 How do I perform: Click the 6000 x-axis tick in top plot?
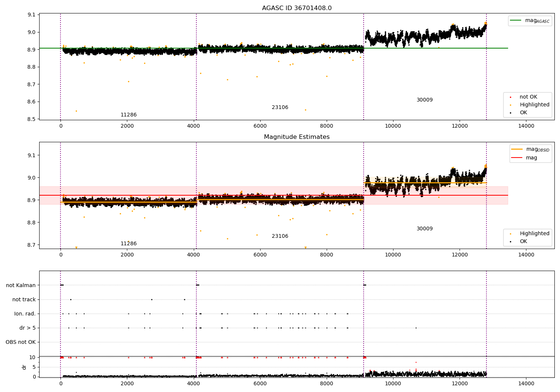click(260, 126)
